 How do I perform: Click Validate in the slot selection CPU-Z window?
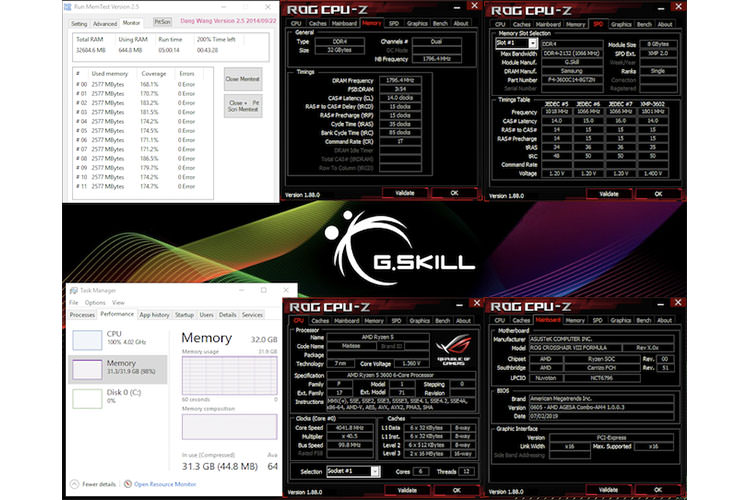point(608,194)
